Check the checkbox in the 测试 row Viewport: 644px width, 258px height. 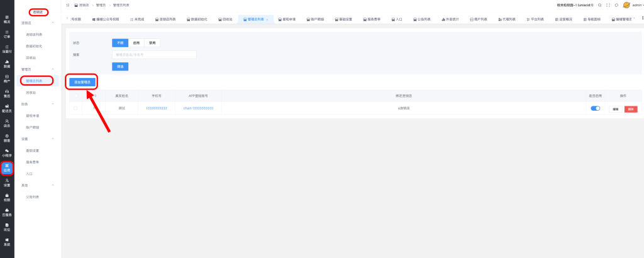coord(75,108)
